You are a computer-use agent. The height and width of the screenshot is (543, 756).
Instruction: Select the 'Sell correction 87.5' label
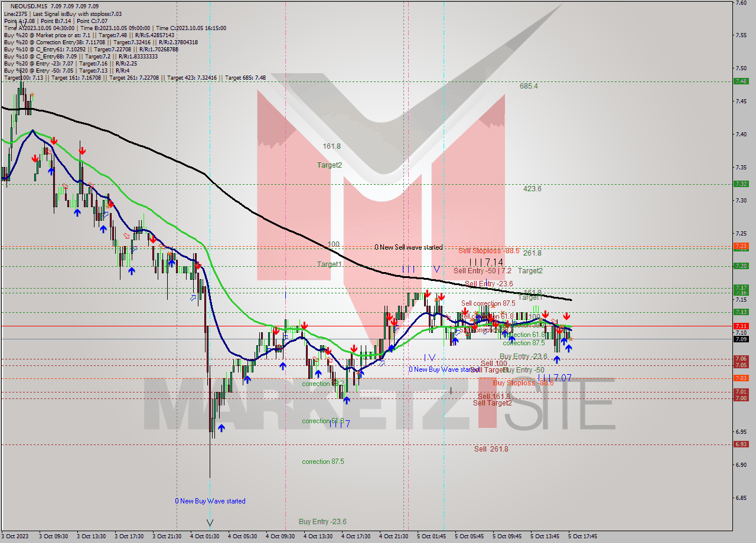(488, 303)
